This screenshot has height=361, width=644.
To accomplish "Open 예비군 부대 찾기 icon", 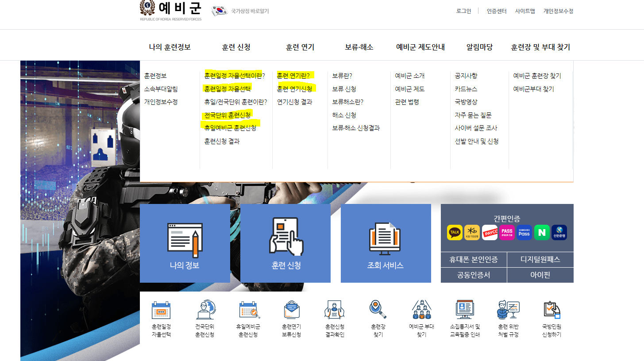I will (x=421, y=310).
